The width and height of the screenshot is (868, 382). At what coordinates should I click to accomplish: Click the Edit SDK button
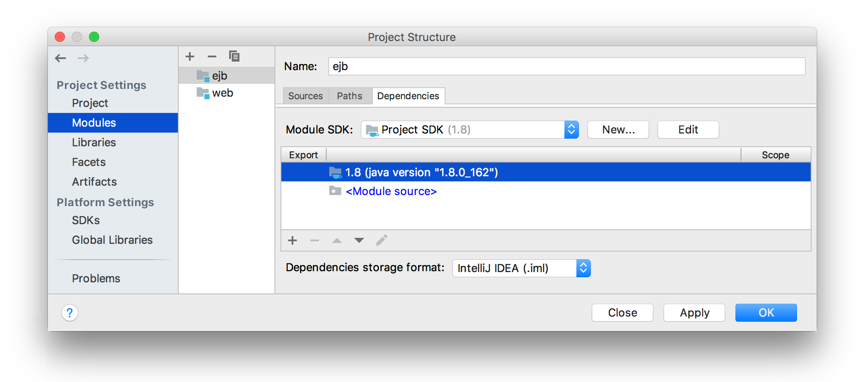[x=688, y=130]
